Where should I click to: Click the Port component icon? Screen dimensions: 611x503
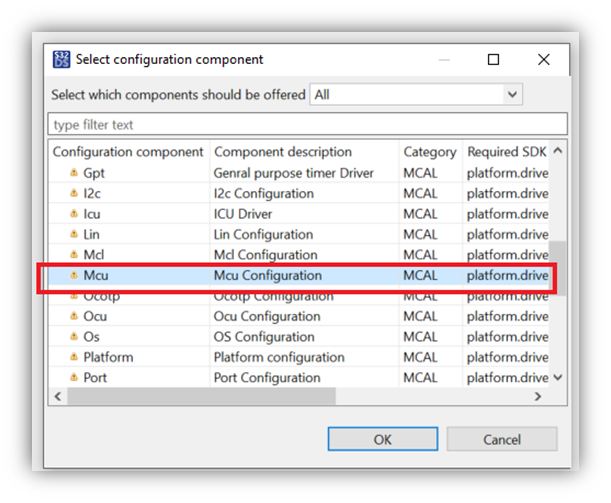tap(74, 378)
